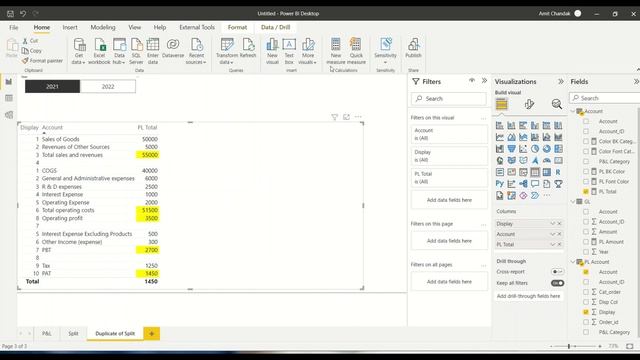
Task: Check PL BK Color field
Action: [586, 171]
